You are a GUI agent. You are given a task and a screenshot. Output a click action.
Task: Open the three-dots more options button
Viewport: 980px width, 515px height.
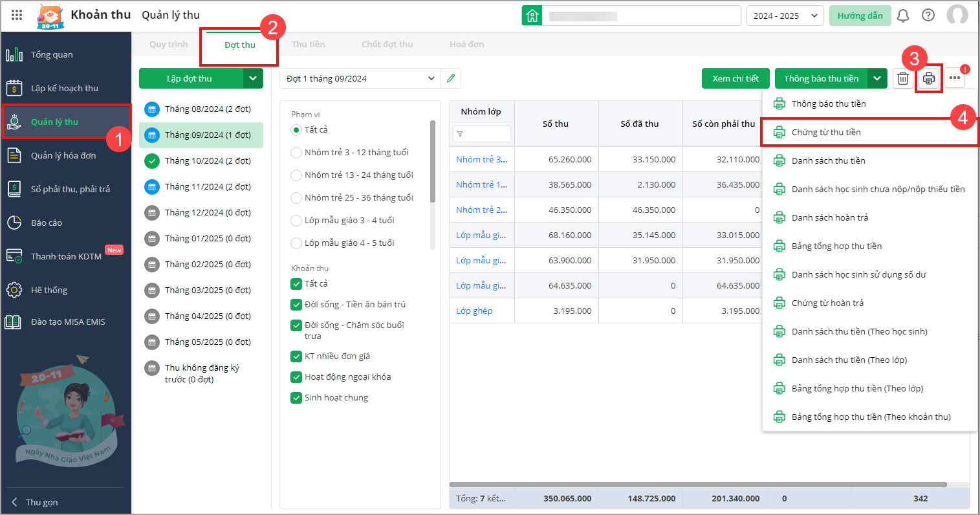tap(955, 78)
